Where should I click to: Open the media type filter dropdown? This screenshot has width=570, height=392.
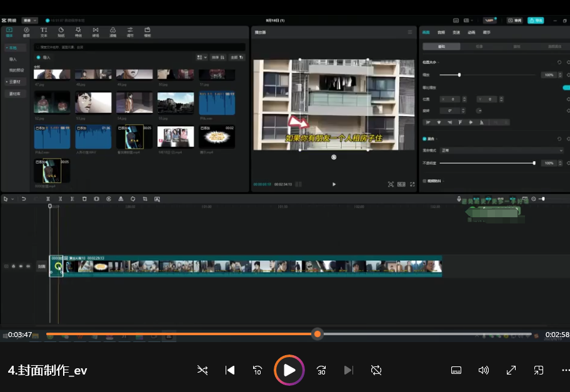click(x=237, y=57)
